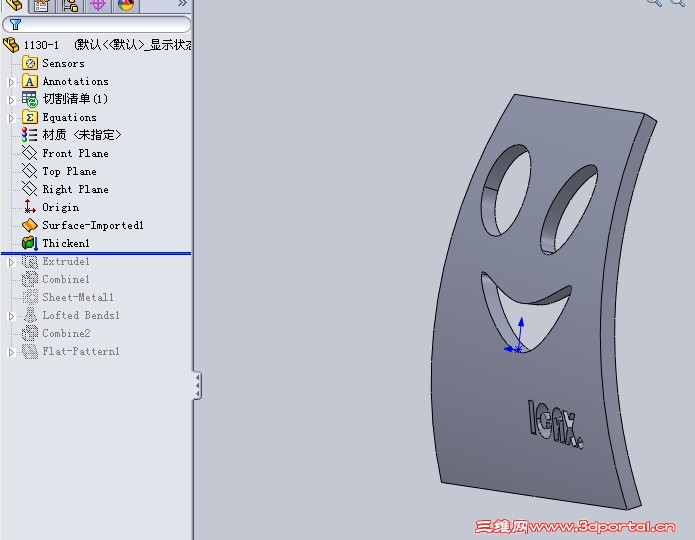The image size is (695, 540).
Task: Open the DimXpertManager tab
Action: [x=98, y=5]
